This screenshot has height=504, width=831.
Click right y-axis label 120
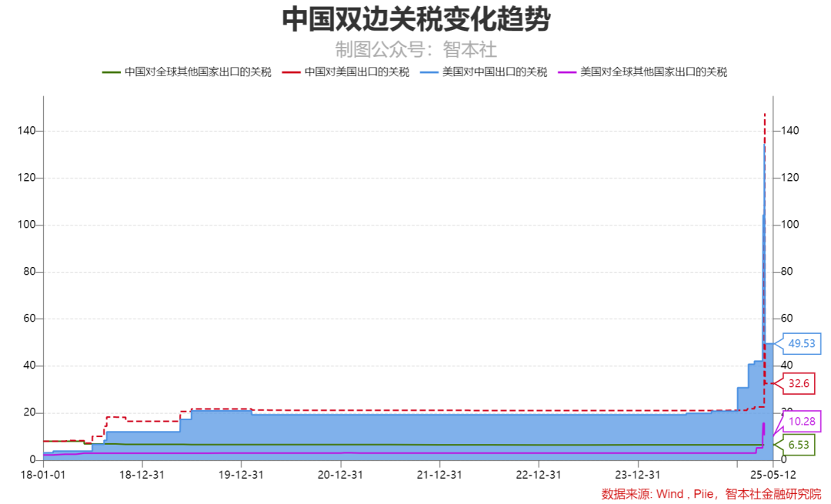789,178
